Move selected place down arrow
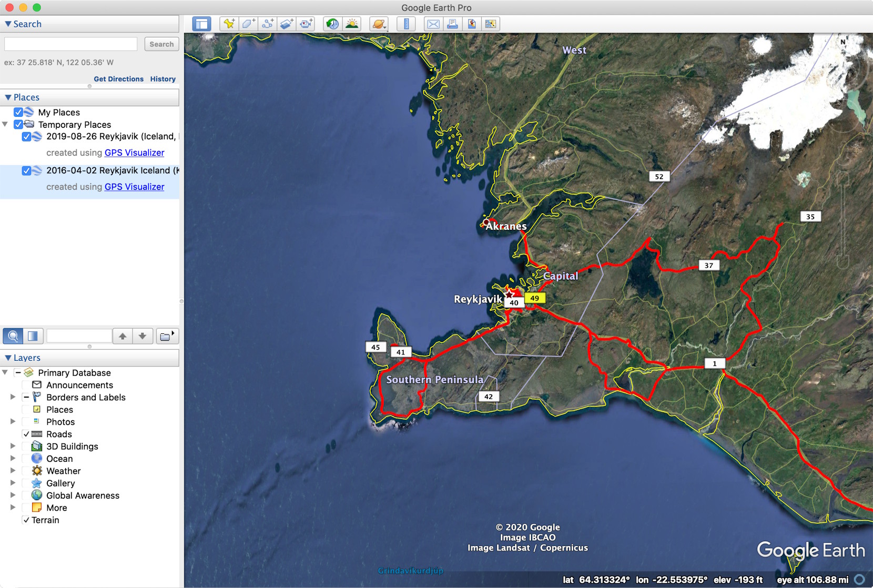 click(143, 336)
